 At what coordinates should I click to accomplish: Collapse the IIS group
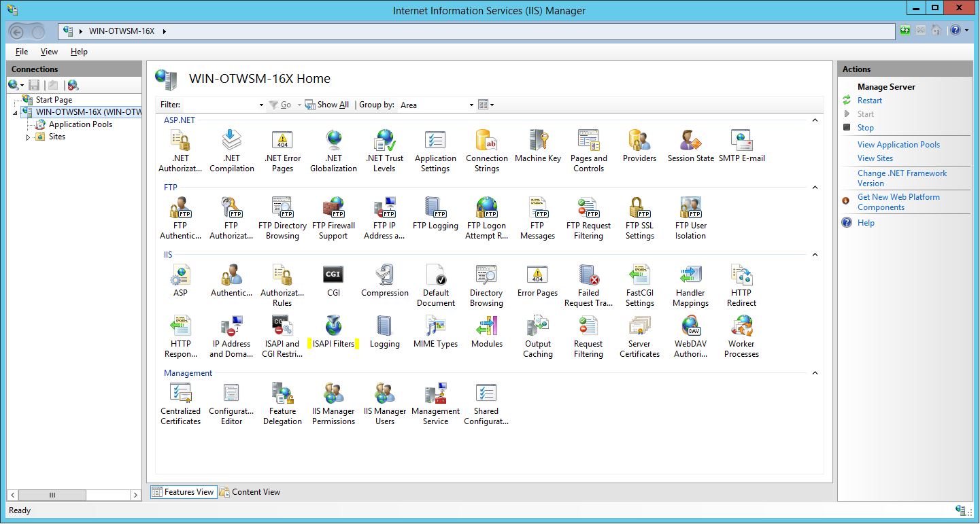click(x=815, y=255)
